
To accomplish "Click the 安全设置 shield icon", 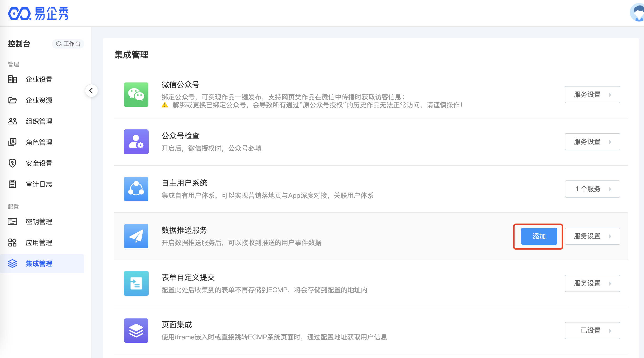I will [12, 163].
